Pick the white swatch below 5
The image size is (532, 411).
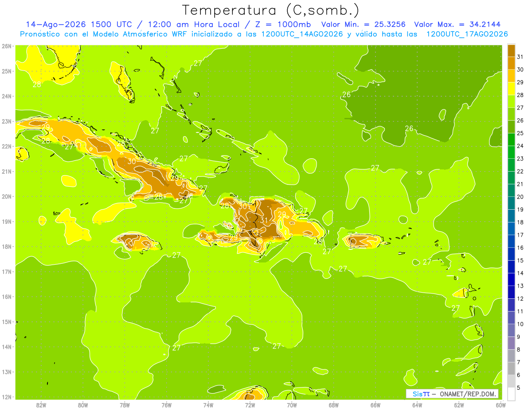point(511,394)
